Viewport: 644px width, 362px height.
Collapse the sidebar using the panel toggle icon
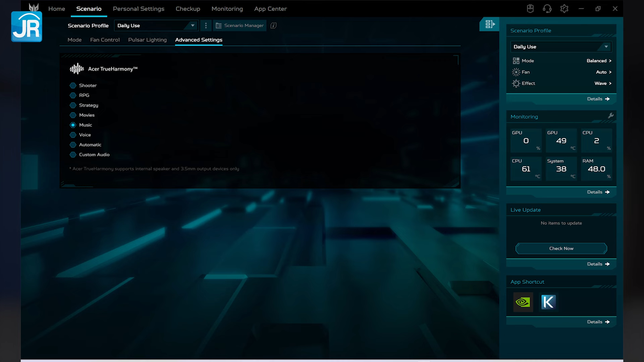point(489,24)
